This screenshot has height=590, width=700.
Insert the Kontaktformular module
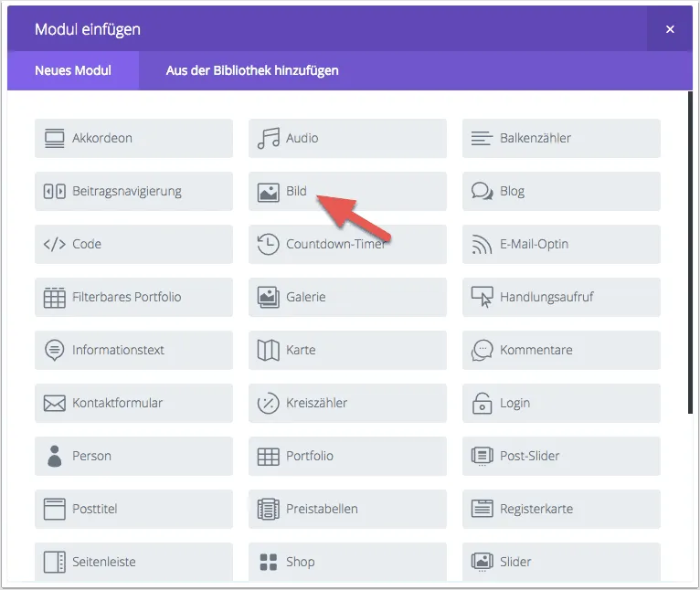click(x=133, y=403)
